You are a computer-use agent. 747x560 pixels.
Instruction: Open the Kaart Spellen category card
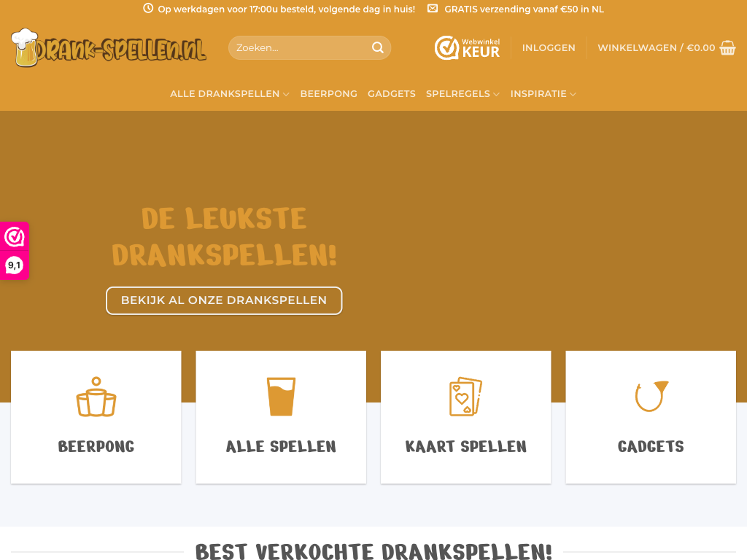point(466,417)
